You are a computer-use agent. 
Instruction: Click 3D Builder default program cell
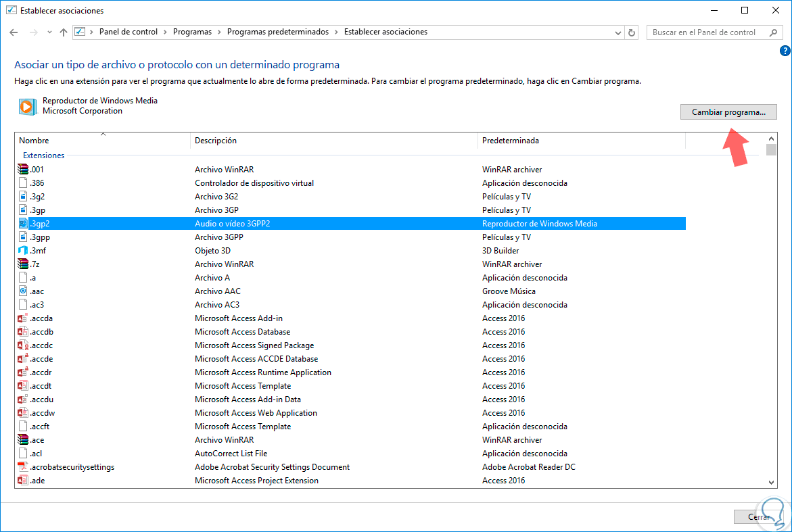click(500, 250)
